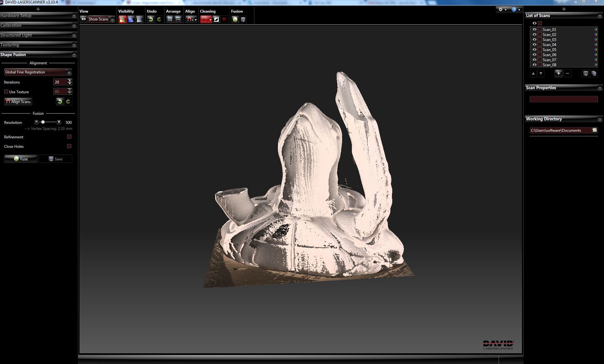The width and height of the screenshot is (604, 364).
Task: Check the checkbox next to Scan_05
Action: (x=540, y=49)
